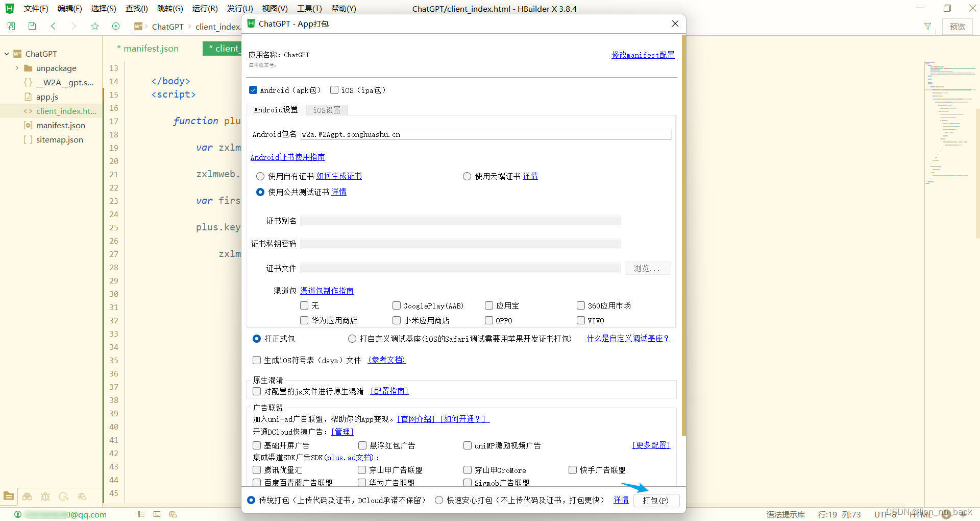Open app.js in project tree
The width and height of the screenshot is (980, 521).
[x=47, y=97]
